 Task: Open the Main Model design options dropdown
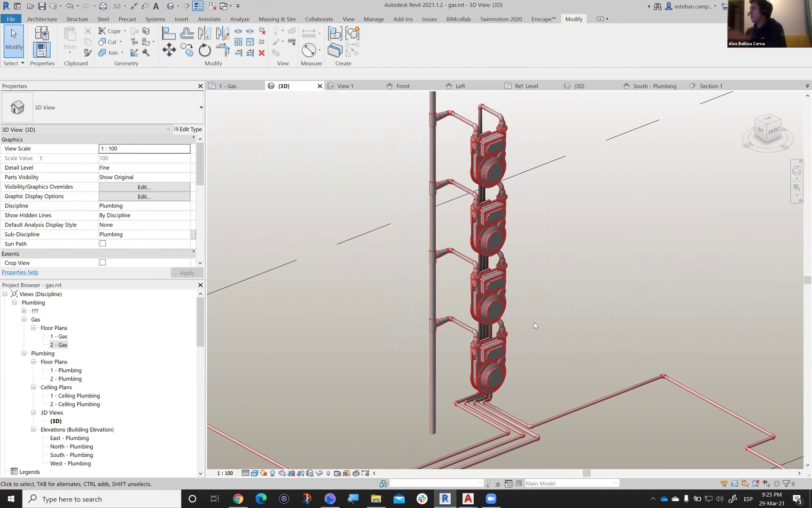615,483
